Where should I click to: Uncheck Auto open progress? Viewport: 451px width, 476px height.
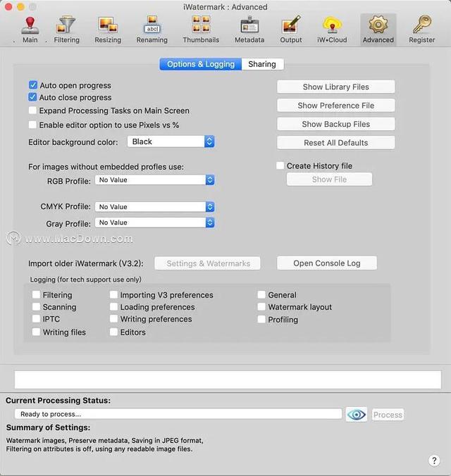tap(33, 85)
